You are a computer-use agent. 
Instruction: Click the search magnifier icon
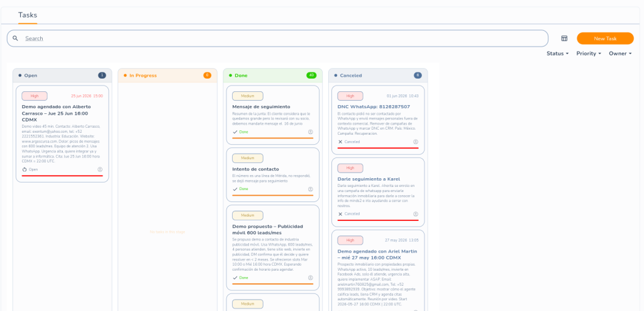(15, 38)
